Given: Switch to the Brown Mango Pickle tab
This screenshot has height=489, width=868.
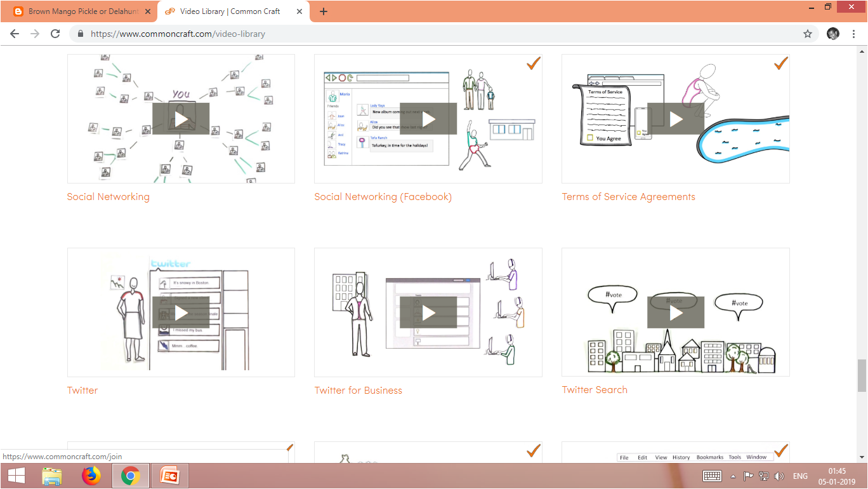Looking at the screenshot, I should point(82,11).
